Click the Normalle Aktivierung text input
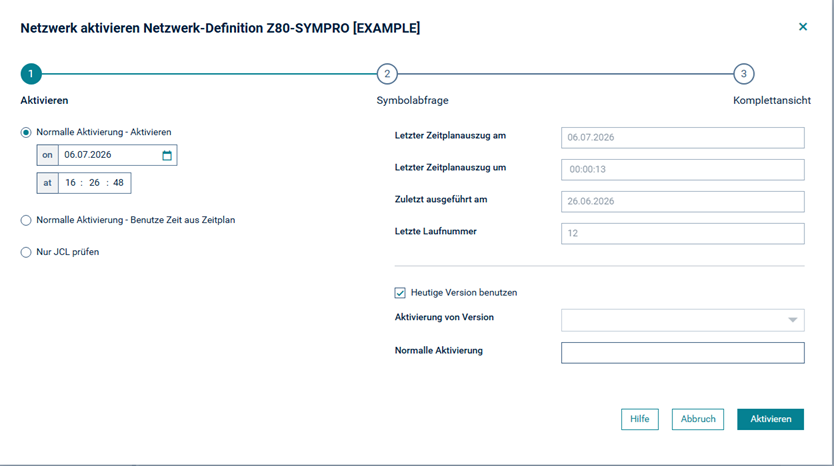Image resolution: width=834 pixels, height=466 pixels. click(682, 353)
